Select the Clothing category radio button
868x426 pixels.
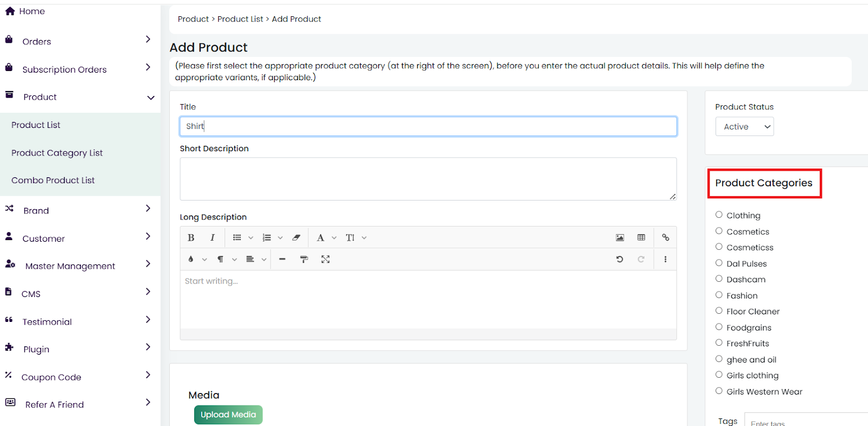pyautogui.click(x=719, y=215)
